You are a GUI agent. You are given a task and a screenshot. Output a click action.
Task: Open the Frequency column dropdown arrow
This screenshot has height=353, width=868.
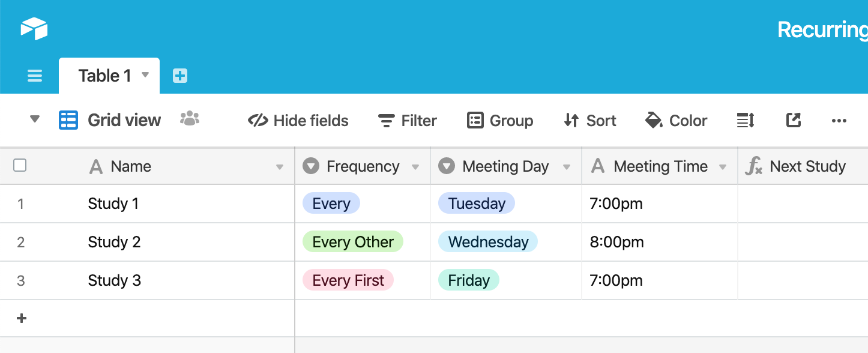(x=415, y=167)
